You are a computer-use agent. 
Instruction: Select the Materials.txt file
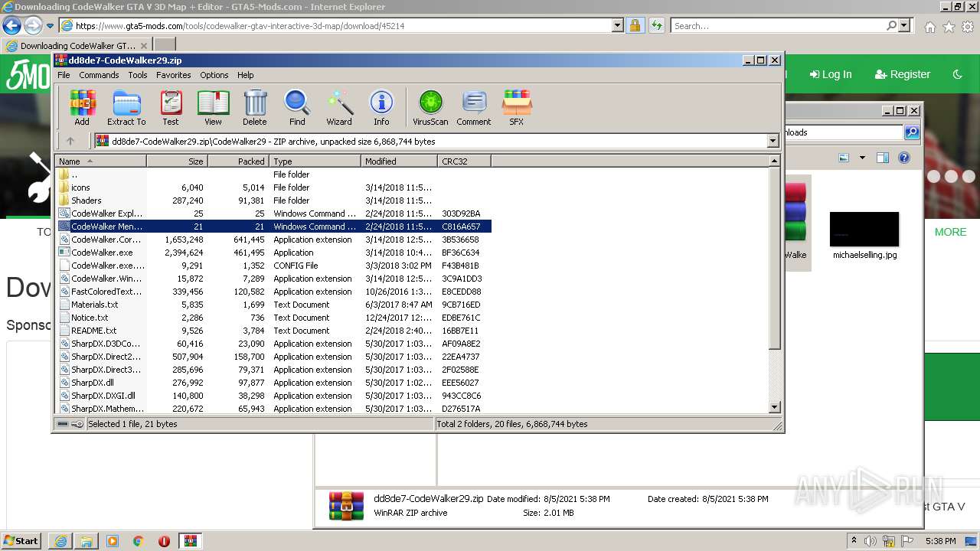coord(273,305)
